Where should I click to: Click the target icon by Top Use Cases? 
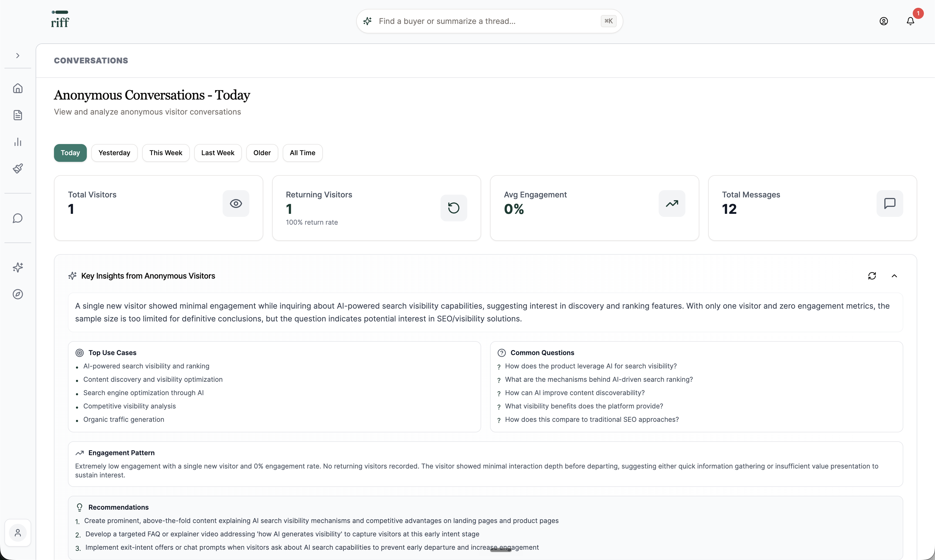click(80, 353)
